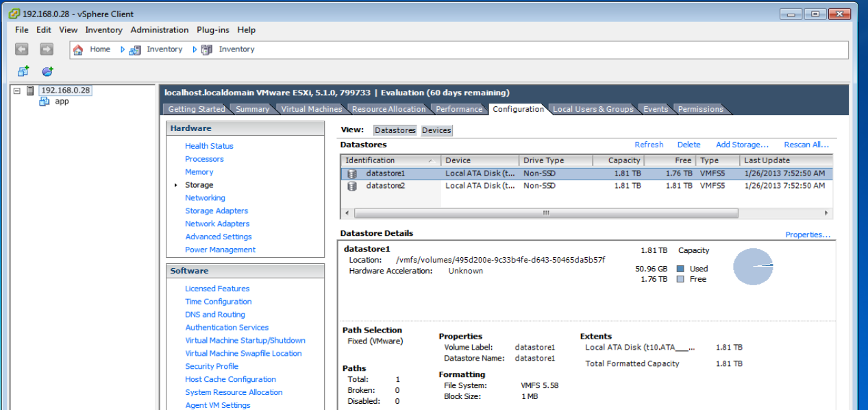Open the DNS and Routing link

215,315
